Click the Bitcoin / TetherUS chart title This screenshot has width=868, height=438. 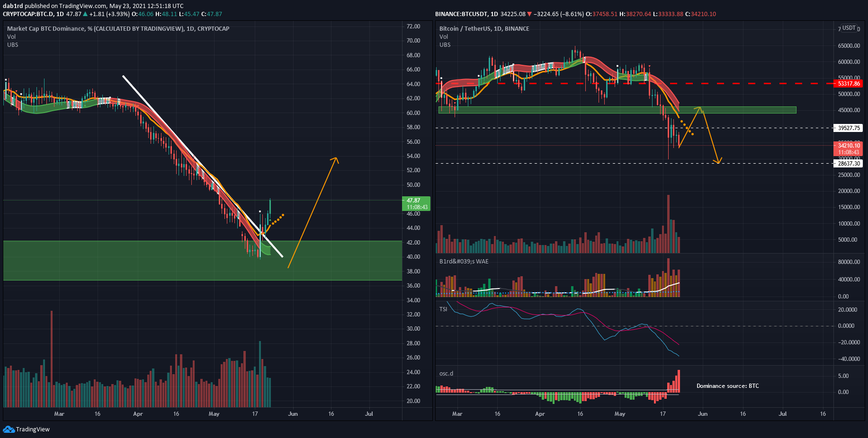484,29
